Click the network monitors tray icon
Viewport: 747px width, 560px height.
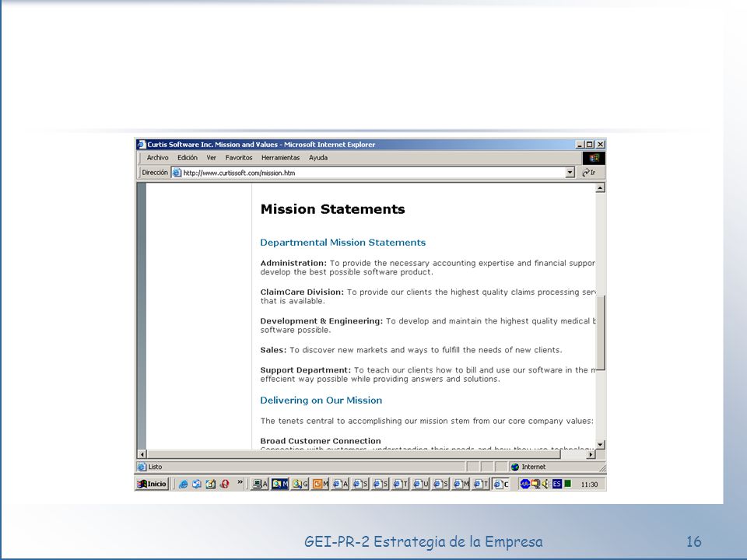pyautogui.click(x=535, y=484)
